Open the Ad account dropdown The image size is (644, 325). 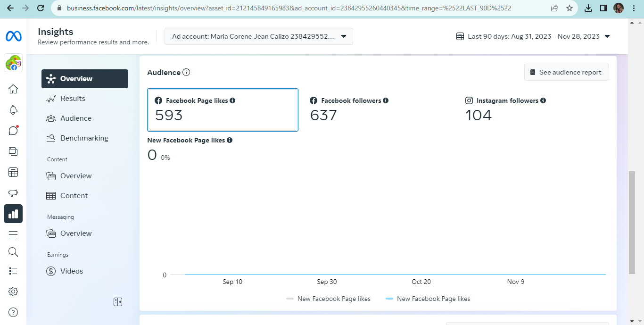(x=258, y=36)
